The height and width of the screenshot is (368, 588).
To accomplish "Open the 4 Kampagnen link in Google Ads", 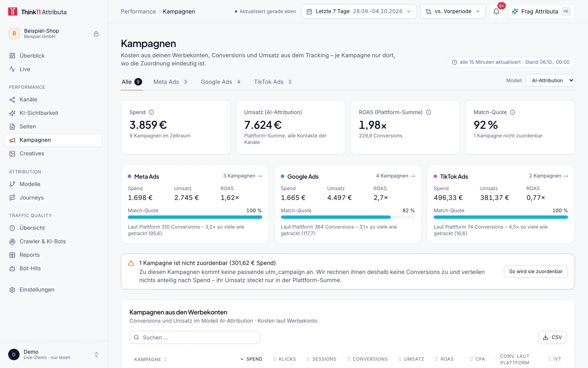I will (x=395, y=176).
